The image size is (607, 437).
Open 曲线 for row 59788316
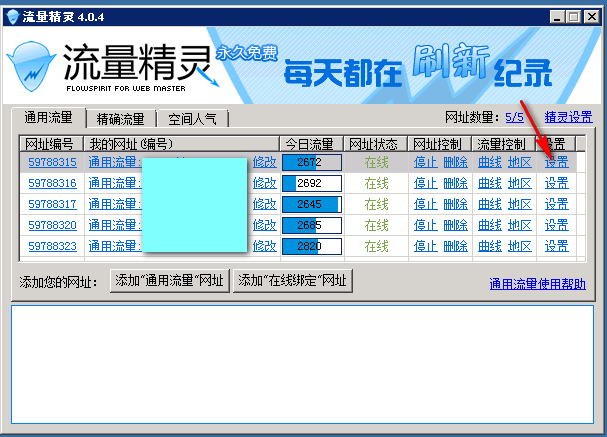tap(490, 183)
